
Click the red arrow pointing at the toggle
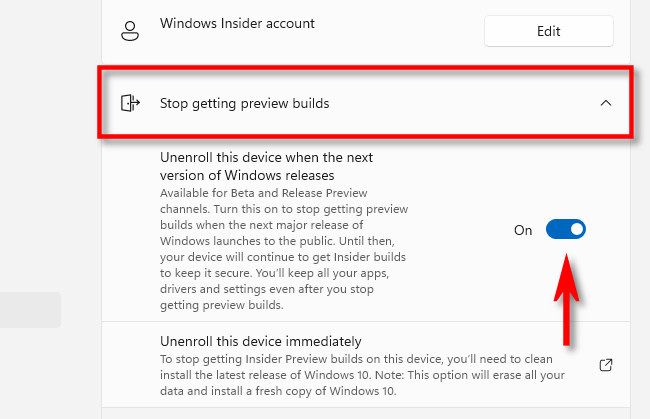pos(568,300)
